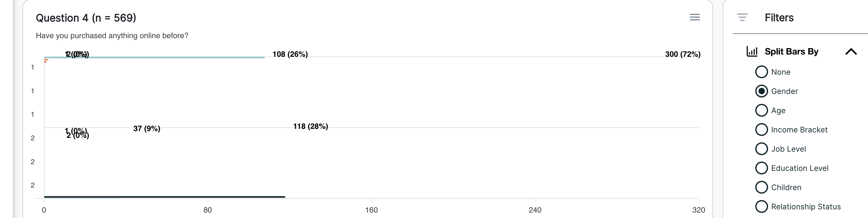
Task: Click the 37 (9%) data label
Action: tap(147, 129)
